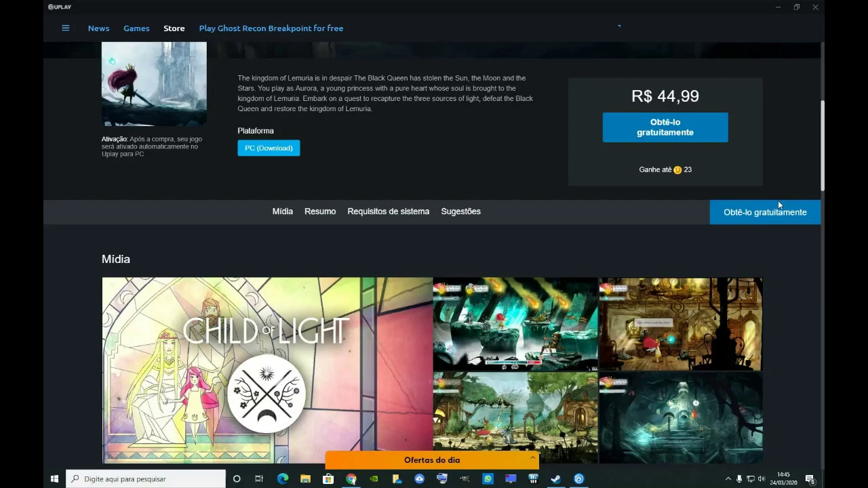Switch to the Store tab
The image size is (868, 488).
tap(174, 28)
